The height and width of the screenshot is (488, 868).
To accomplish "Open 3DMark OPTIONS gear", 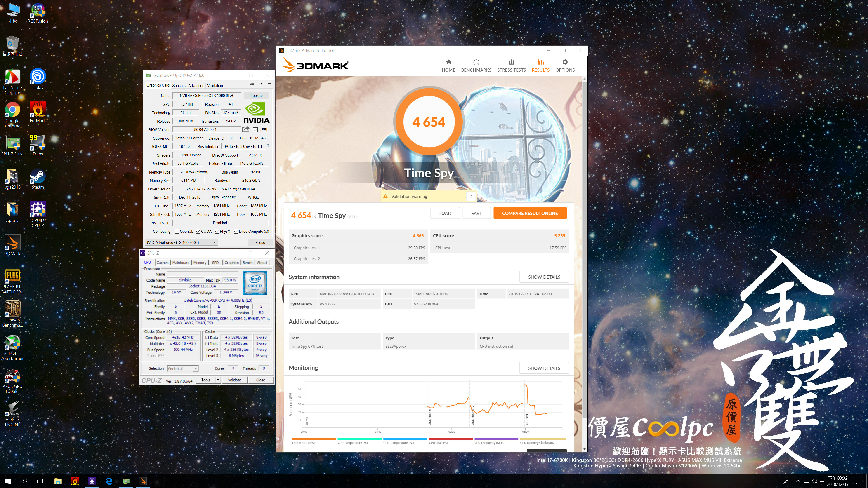I will [x=565, y=66].
